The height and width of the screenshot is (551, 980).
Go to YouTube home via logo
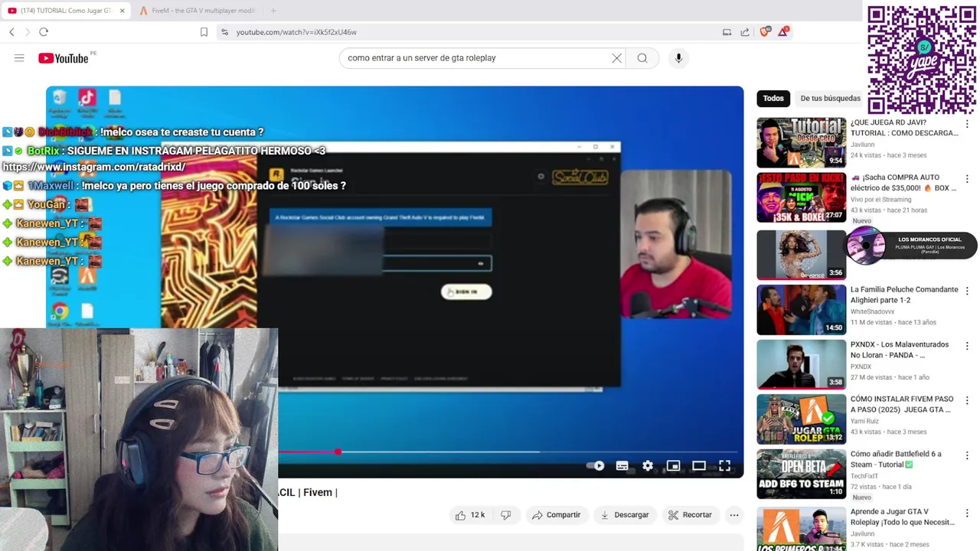point(64,58)
